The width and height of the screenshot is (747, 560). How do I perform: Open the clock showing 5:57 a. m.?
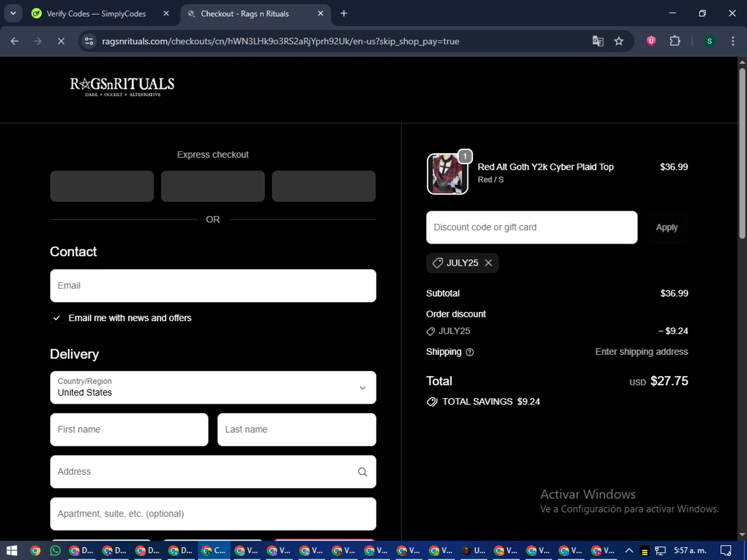pos(690,551)
